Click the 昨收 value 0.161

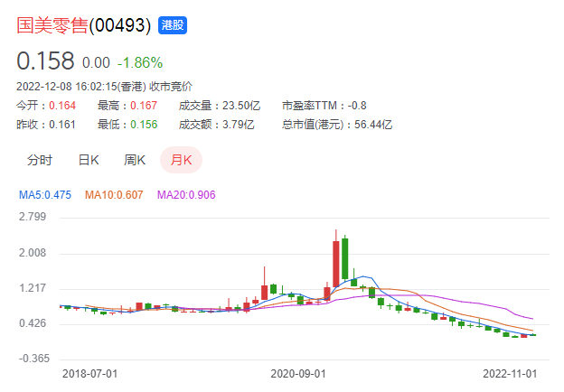click(x=62, y=125)
